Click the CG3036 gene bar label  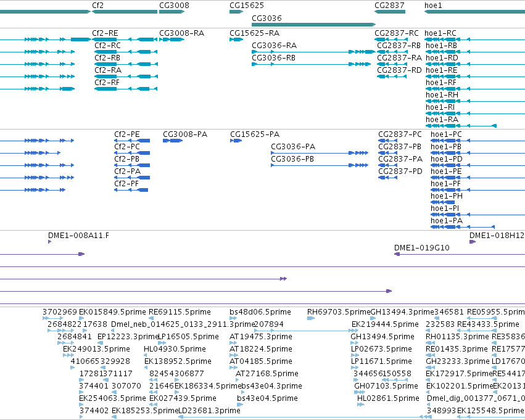pyautogui.click(x=267, y=18)
